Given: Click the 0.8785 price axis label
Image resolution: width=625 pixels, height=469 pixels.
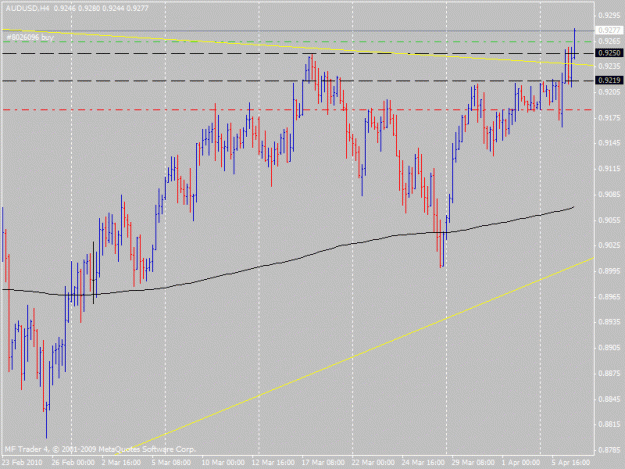Looking at the screenshot, I should click(x=609, y=450).
